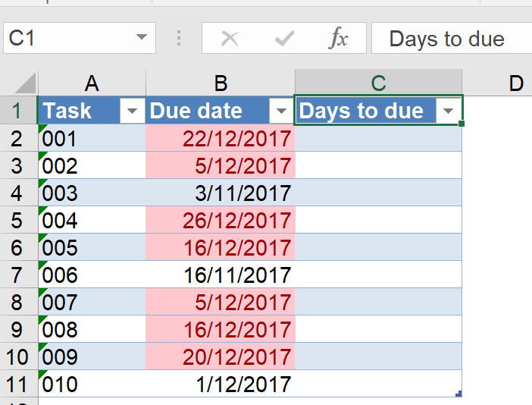Click the Name Box showing C1
Screen dimensions: 532x405
[x=68, y=39]
